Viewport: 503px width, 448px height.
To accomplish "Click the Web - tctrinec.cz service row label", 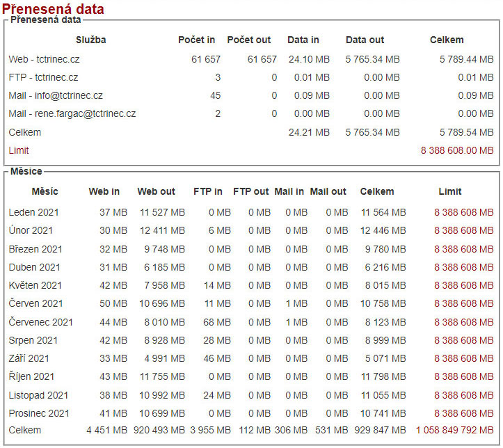I will click(43, 59).
